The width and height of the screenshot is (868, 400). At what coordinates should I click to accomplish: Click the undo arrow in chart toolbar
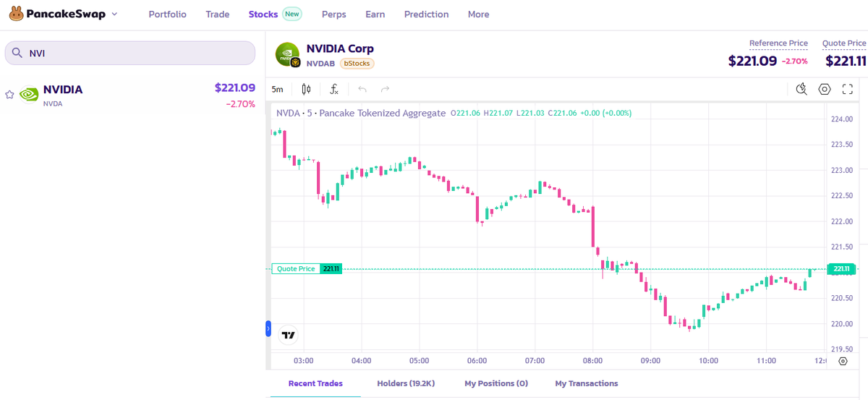click(362, 89)
